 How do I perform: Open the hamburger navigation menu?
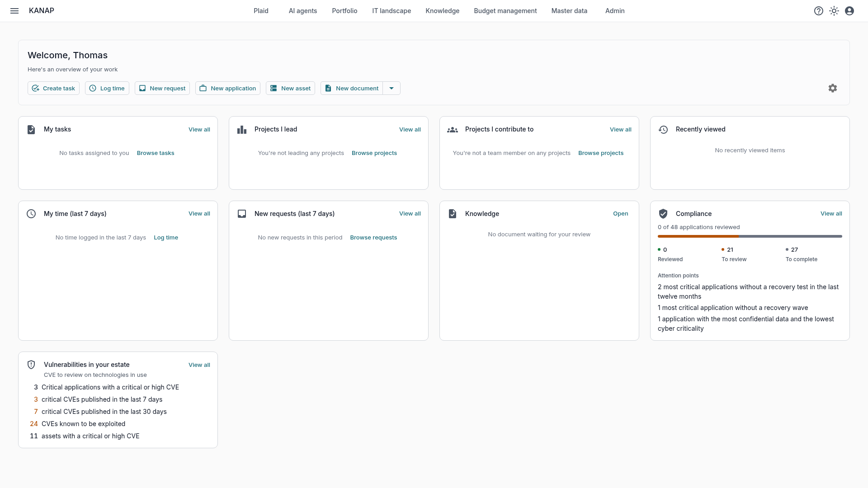(x=14, y=11)
